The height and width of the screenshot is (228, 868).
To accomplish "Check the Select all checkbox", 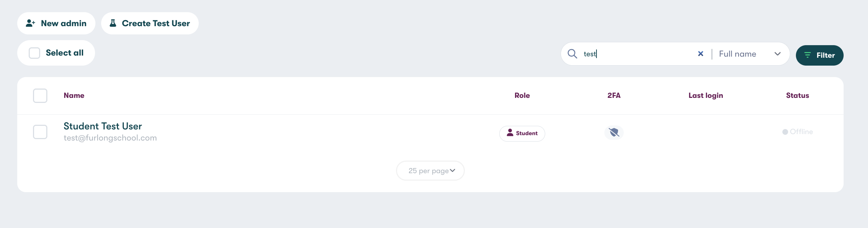I will (x=34, y=53).
